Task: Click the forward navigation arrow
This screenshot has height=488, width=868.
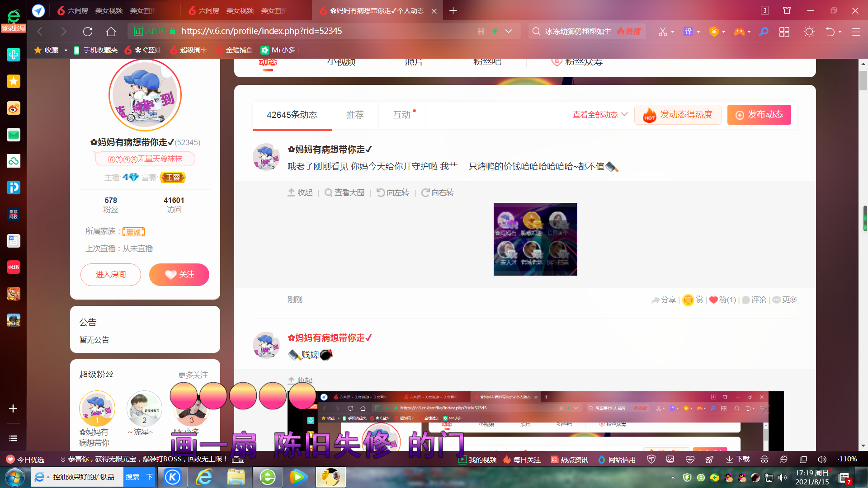Action: coord(64,31)
